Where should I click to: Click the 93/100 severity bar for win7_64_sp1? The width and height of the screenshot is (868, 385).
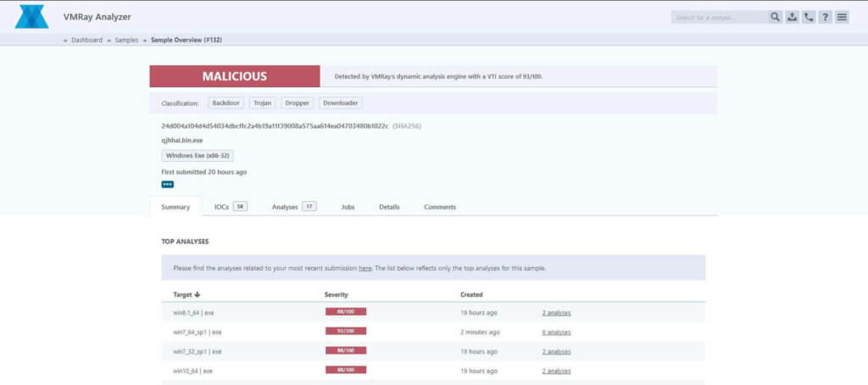(x=346, y=332)
